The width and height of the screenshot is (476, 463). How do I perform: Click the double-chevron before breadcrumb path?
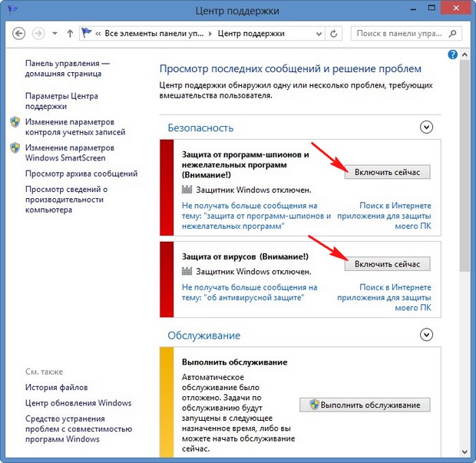point(98,34)
